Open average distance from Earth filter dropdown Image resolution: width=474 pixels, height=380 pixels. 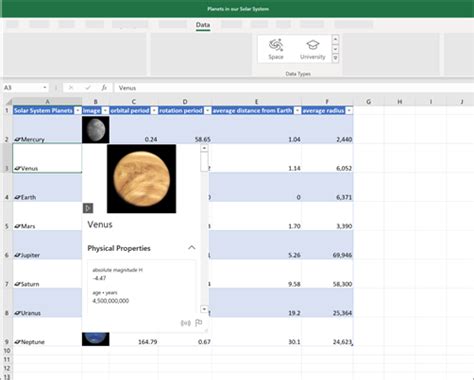[x=297, y=111]
